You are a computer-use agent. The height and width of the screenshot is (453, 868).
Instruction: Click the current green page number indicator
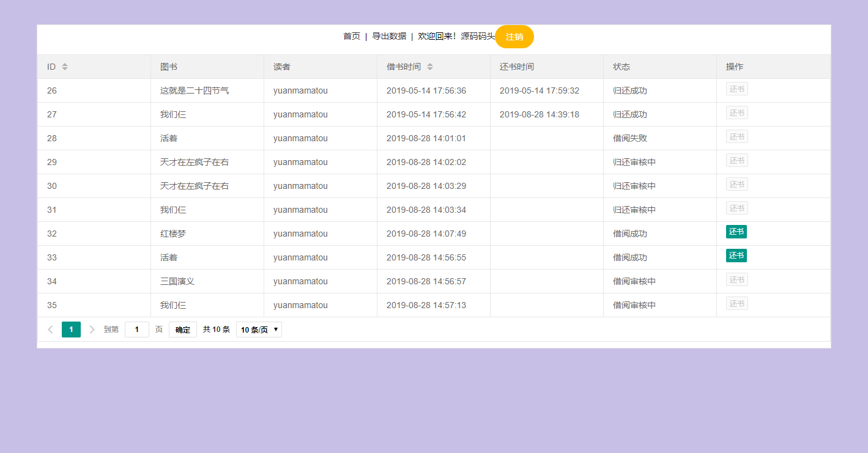point(71,329)
